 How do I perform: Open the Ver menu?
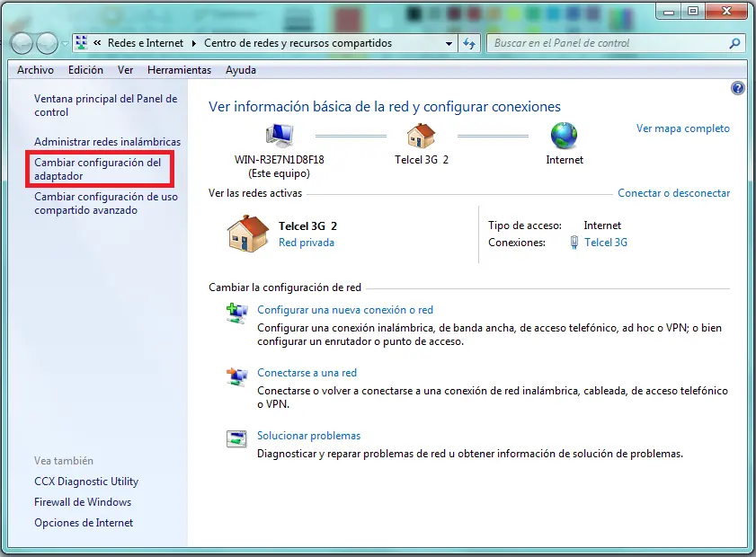point(125,70)
